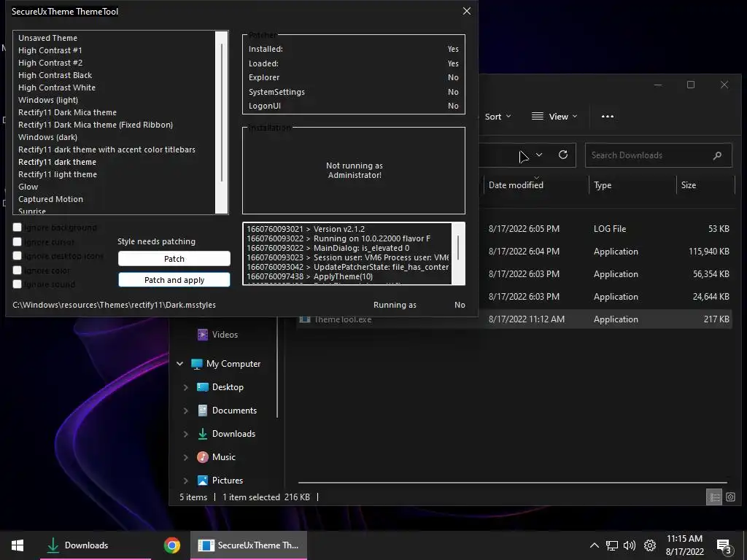Select the 115,940 KB application row
Viewport: 747px width, 560px height.
point(514,252)
